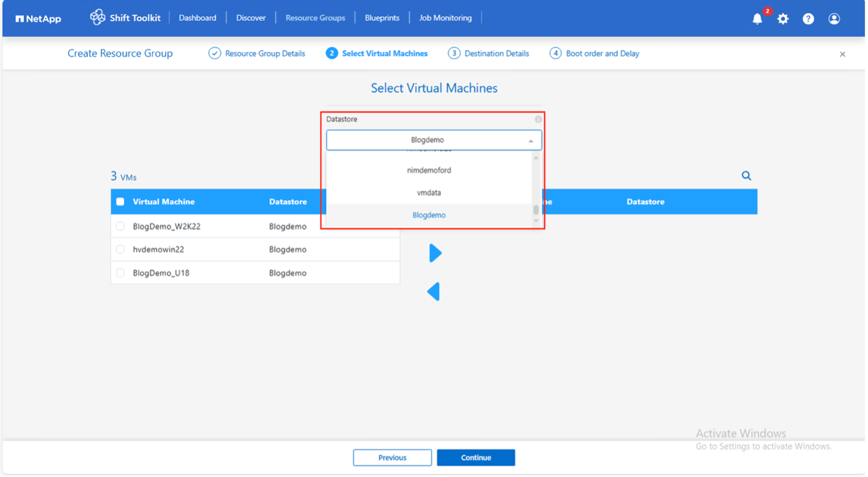Image resolution: width=868 pixels, height=477 pixels.
Task: Click the Previous button
Action: (x=392, y=458)
